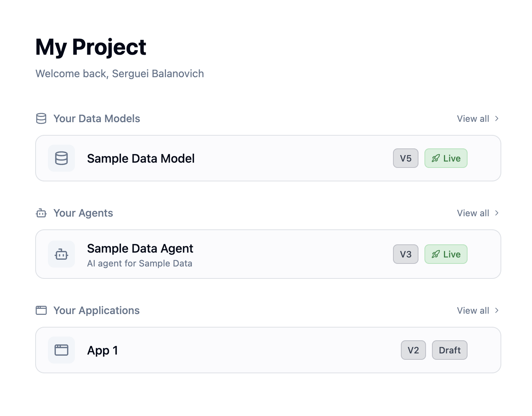Expand the chevron next to Your Applications View all

[497, 310]
